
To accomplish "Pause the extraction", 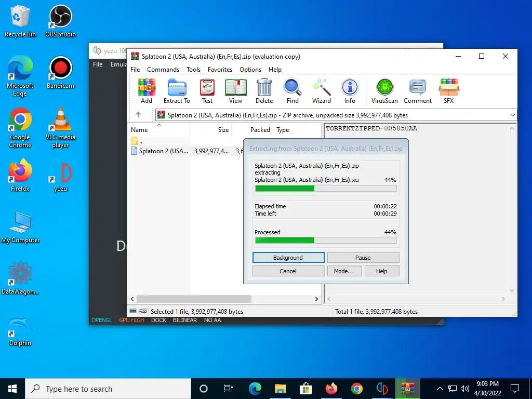I will pos(363,258).
